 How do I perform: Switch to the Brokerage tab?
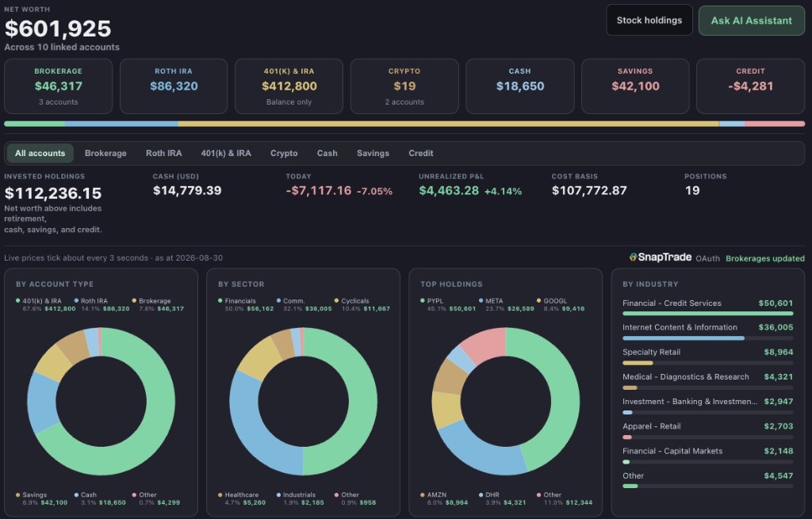[x=105, y=153]
